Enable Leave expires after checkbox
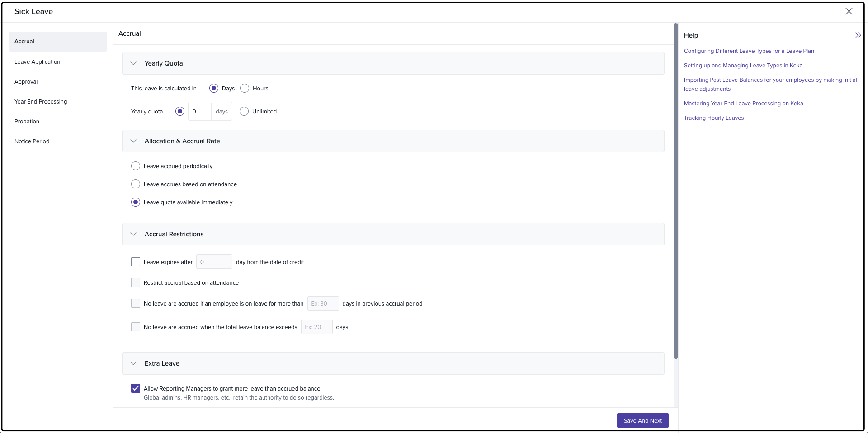 pos(136,262)
